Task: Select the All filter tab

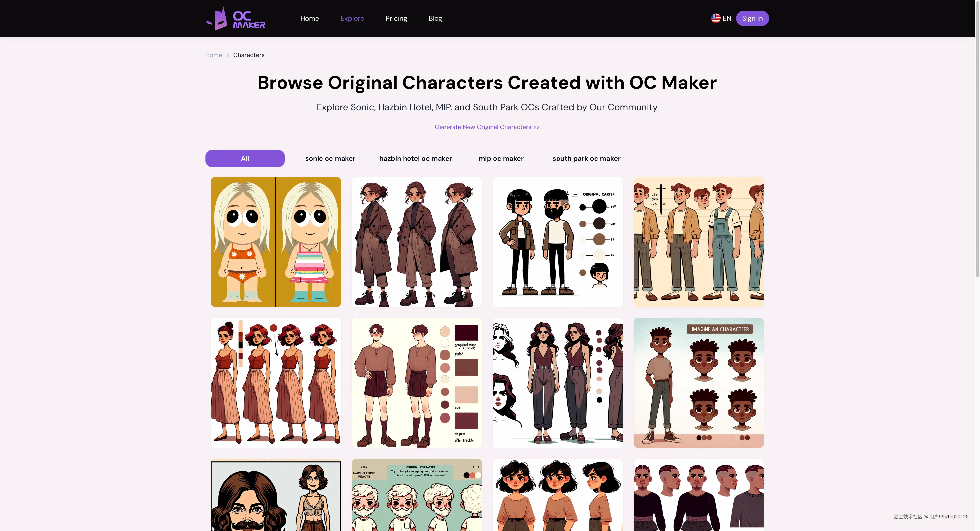Action: 245,158
